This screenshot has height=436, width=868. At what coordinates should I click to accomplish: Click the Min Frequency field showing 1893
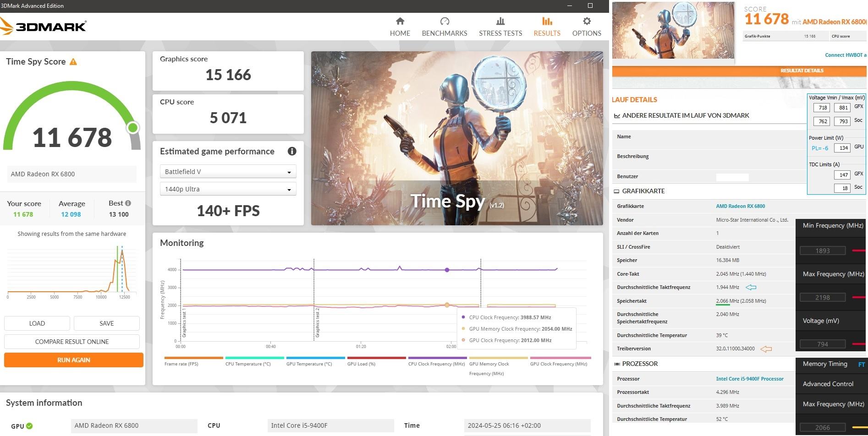[x=823, y=251]
